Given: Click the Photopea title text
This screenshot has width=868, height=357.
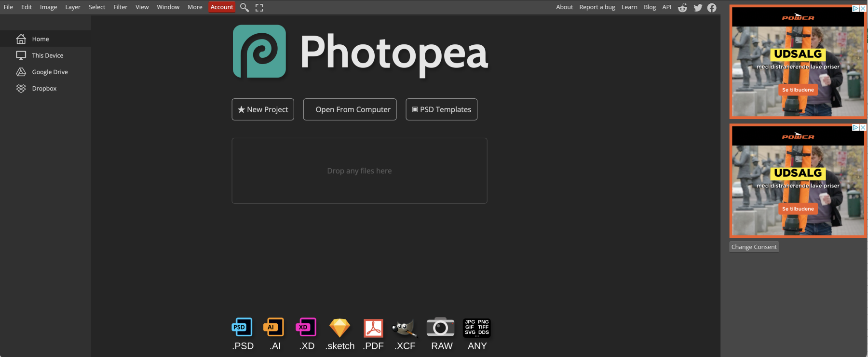Looking at the screenshot, I should [394, 54].
